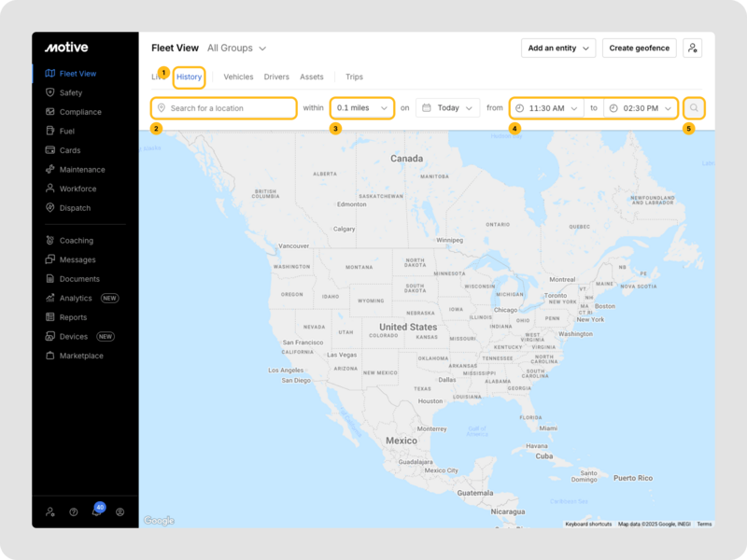The image size is (747, 560).
Task: Expand the 11:30 AM start time dropdown
Action: pyautogui.click(x=547, y=108)
